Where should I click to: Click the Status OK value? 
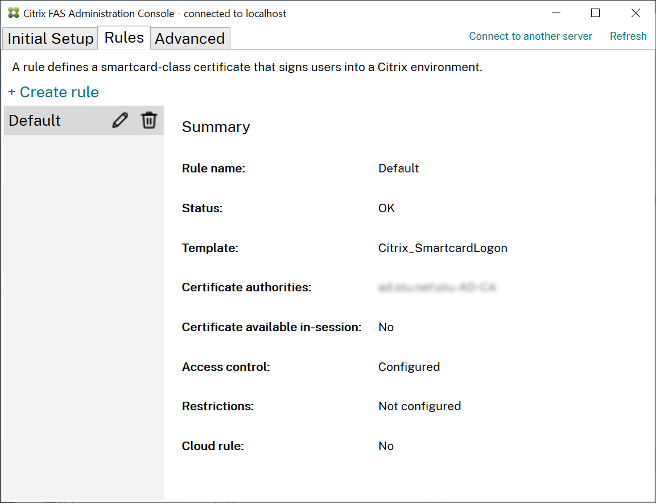386,208
